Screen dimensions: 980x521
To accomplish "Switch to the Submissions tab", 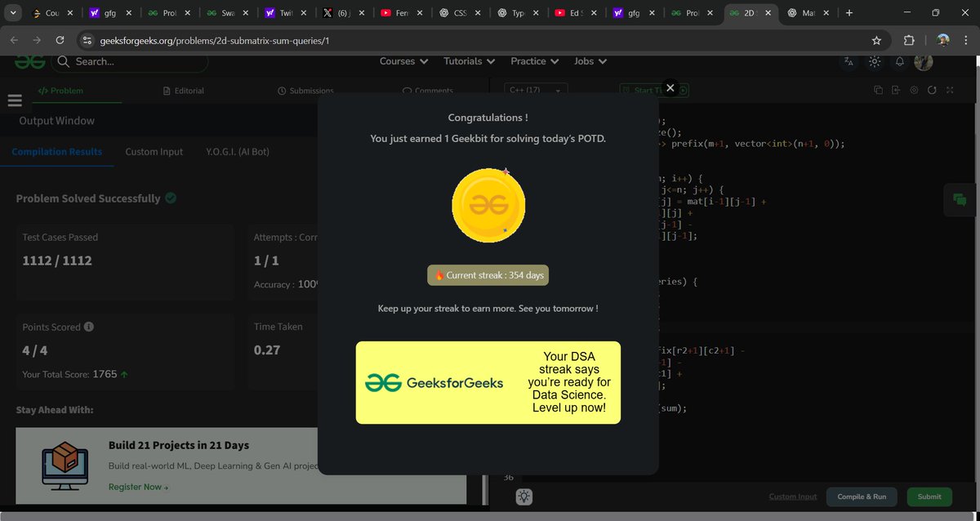I will 306,91.
